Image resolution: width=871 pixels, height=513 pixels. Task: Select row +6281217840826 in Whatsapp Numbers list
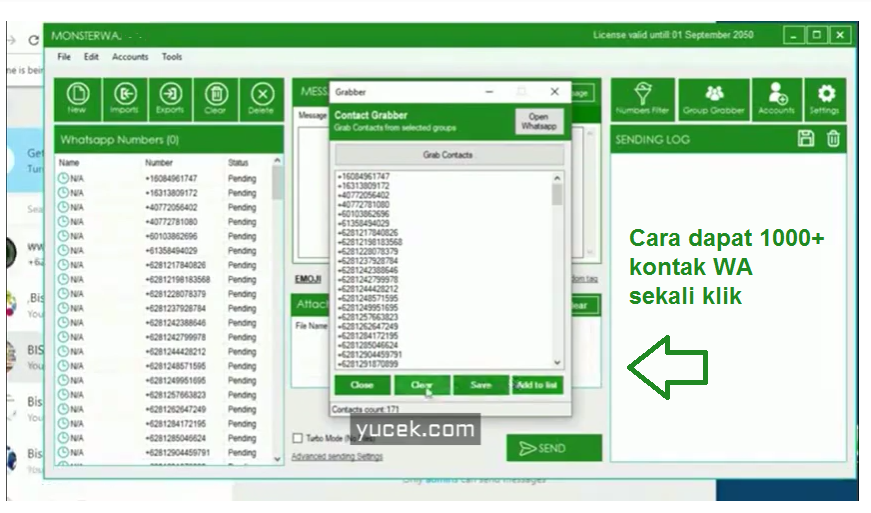point(164,265)
